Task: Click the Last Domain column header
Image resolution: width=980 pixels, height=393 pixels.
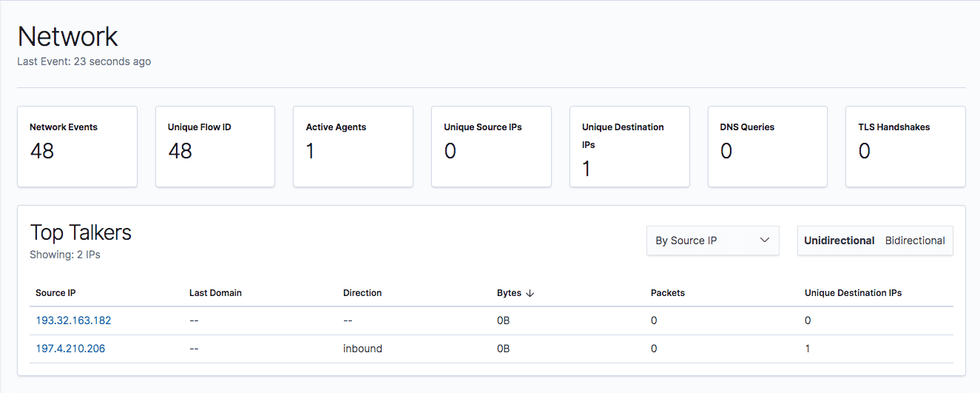Action: pos(215,293)
